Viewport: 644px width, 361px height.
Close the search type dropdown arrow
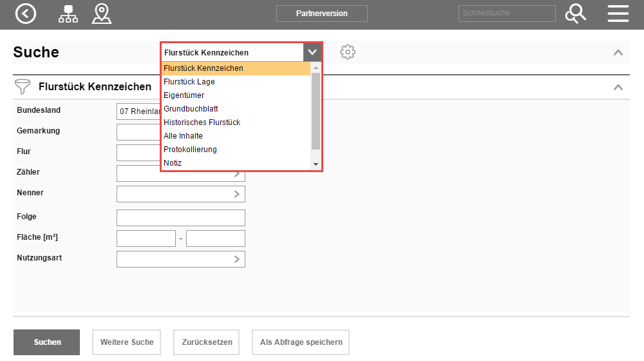coord(312,52)
